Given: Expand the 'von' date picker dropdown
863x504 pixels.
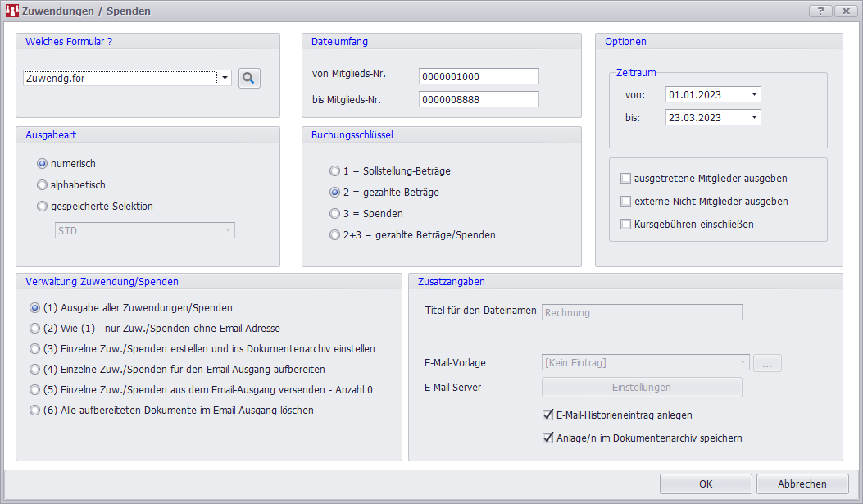Looking at the screenshot, I should point(753,94).
